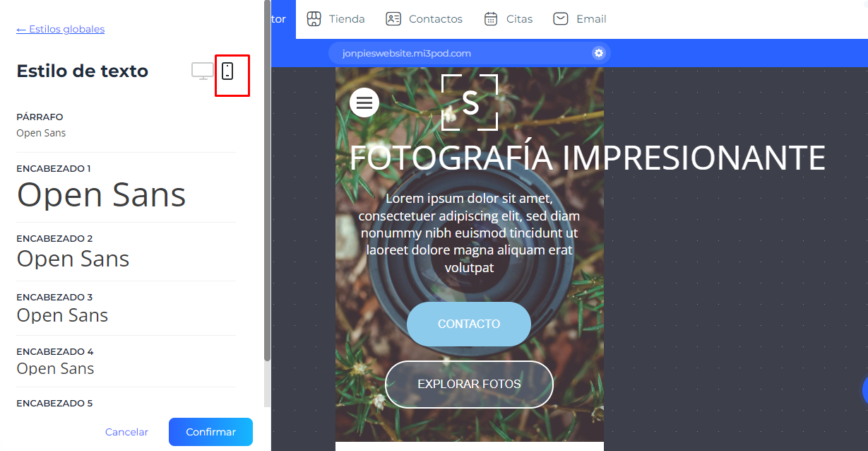868x451 pixels.
Task: Open the Citas tab
Action: pos(509,19)
